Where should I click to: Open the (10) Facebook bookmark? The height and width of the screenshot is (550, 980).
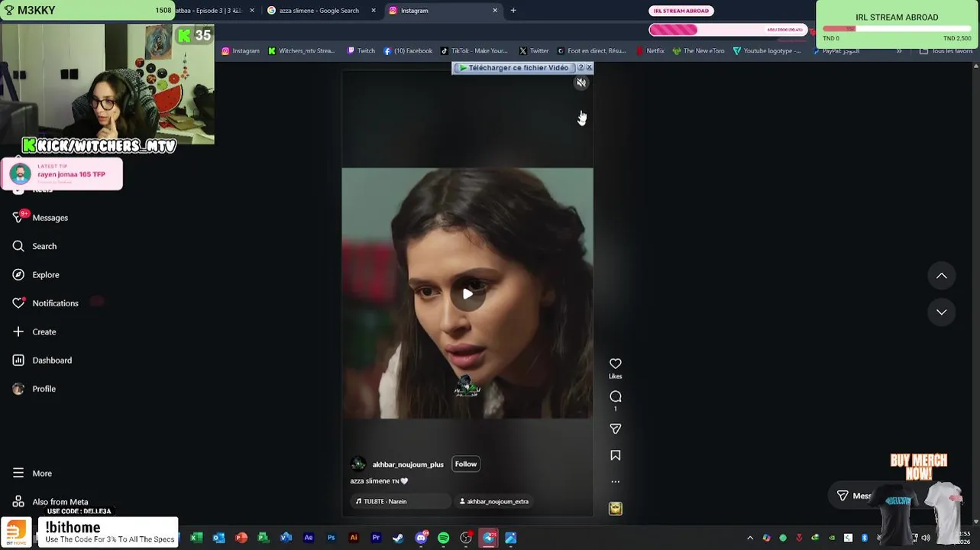(x=408, y=51)
